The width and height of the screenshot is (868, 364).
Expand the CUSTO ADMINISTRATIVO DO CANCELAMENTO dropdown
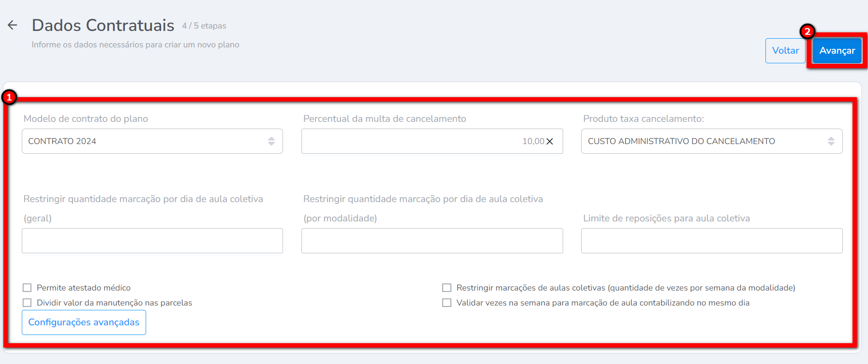point(702,141)
